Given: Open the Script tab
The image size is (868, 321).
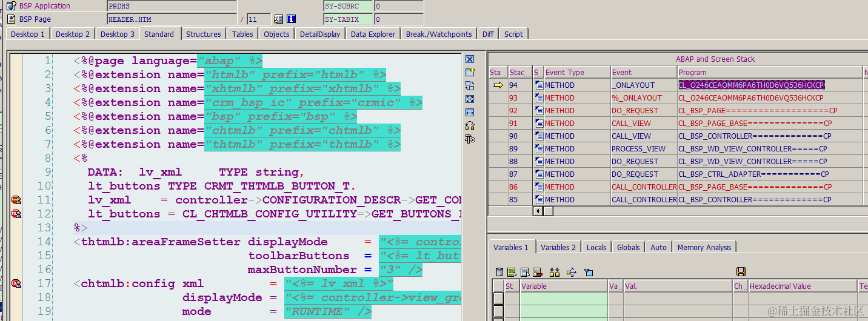Looking at the screenshot, I should [x=514, y=35].
